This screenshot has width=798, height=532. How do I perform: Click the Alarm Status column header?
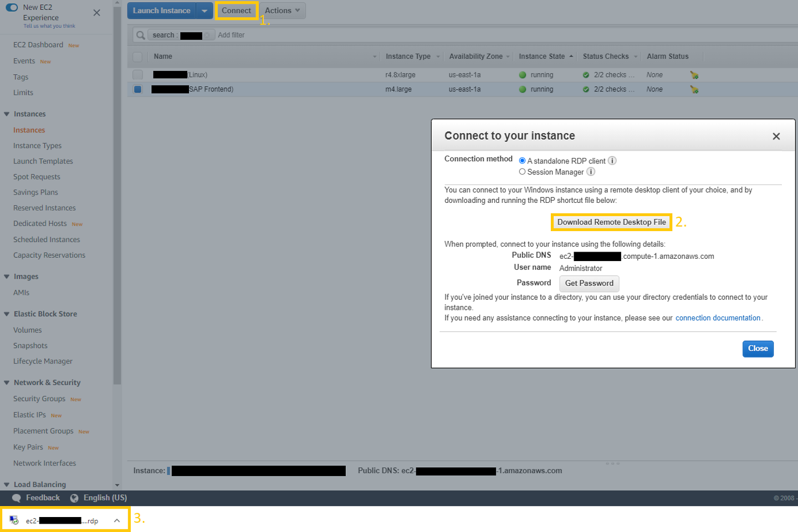point(668,57)
